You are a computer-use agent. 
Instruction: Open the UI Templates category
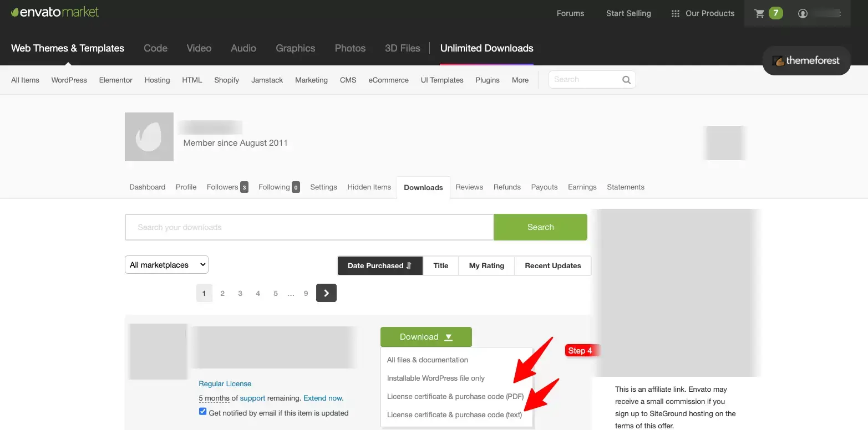coord(442,80)
